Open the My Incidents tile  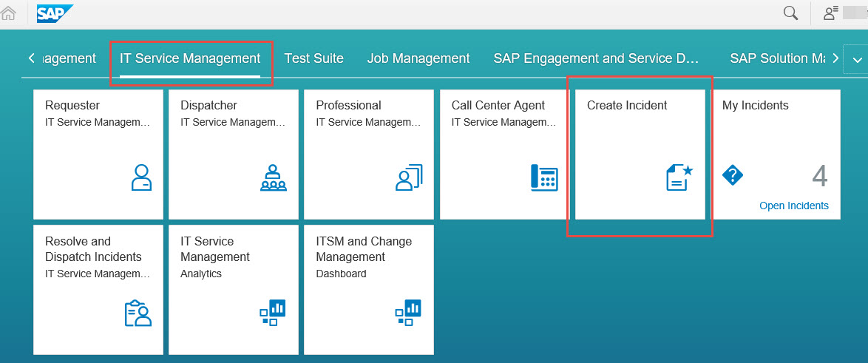coord(776,155)
